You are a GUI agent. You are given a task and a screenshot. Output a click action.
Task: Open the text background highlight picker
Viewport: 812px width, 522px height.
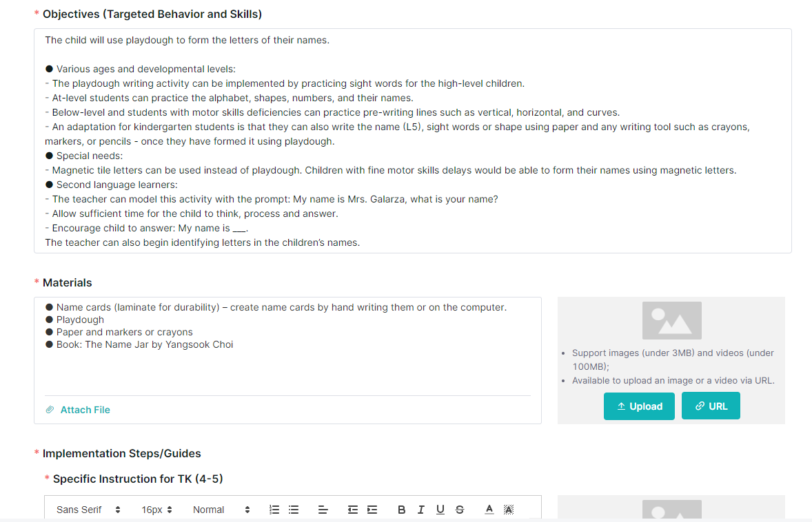point(509,510)
